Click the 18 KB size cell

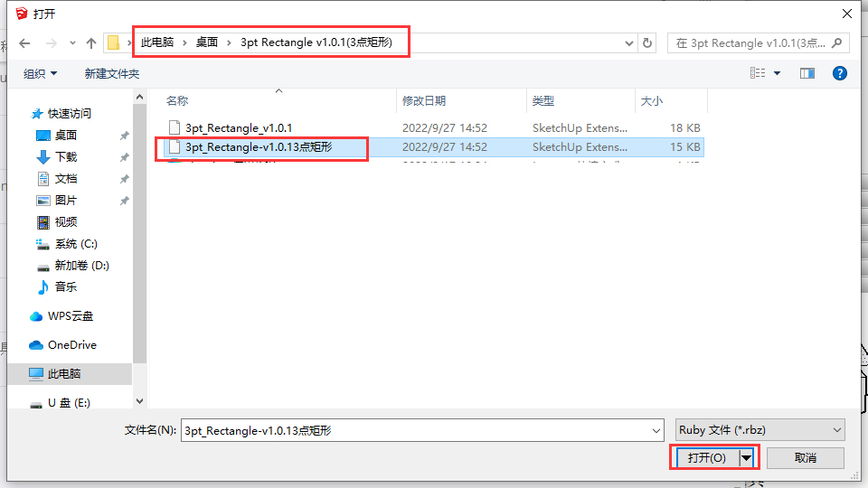coord(684,127)
